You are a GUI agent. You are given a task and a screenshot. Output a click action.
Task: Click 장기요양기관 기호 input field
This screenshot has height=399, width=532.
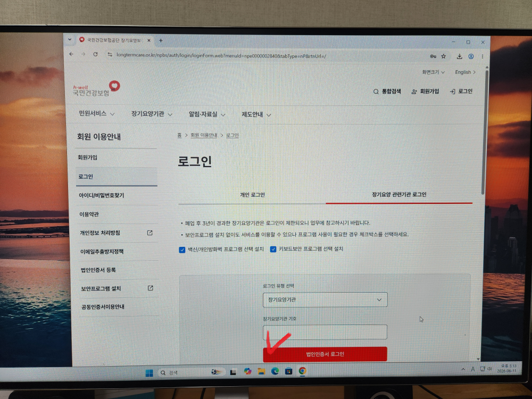325,332
